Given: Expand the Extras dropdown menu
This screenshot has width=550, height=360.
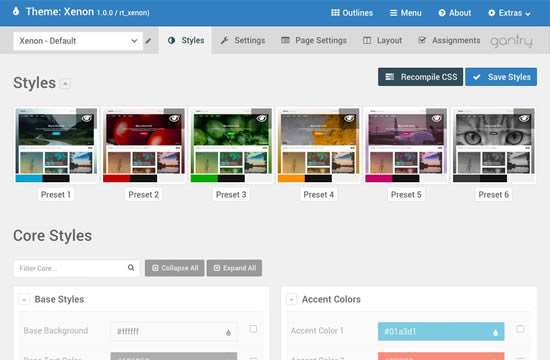Looking at the screenshot, I should click(509, 13).
